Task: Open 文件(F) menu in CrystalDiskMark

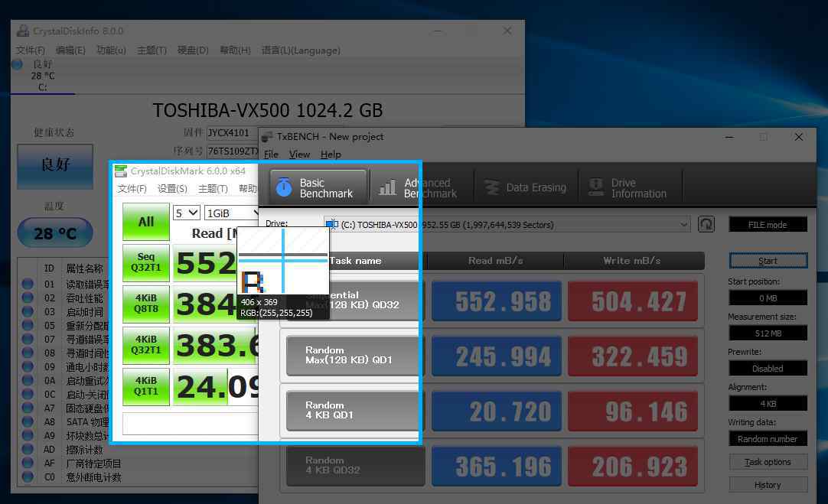Action: [x=132, y=188]
